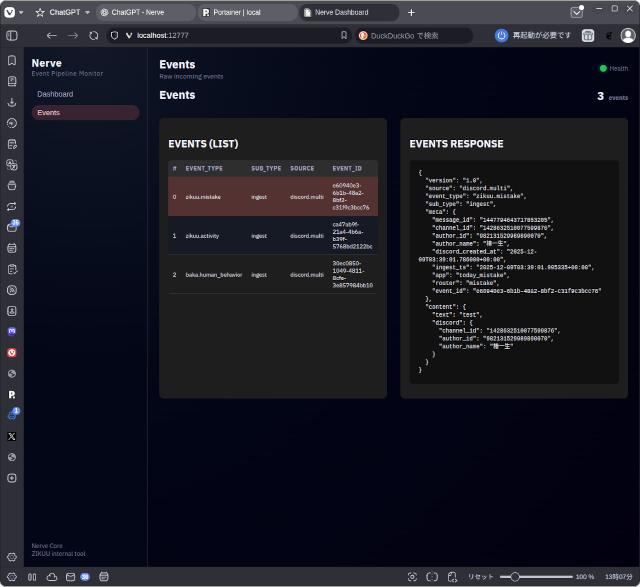Screen dimensions: 640x587
Task: Open the Downloads panel in the sidebar
Action: click(12, 102)
